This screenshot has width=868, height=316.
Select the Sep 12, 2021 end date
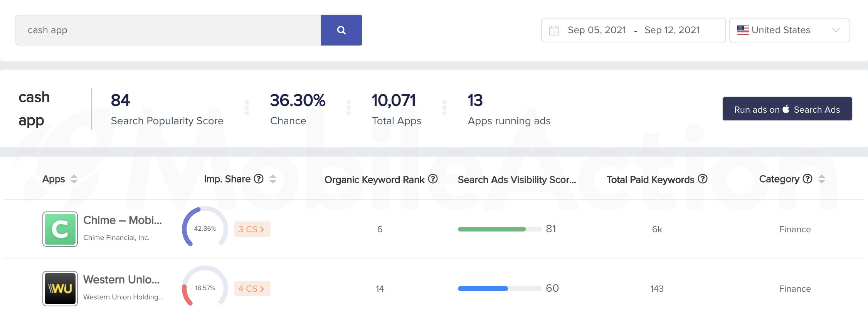pos(672,30)
